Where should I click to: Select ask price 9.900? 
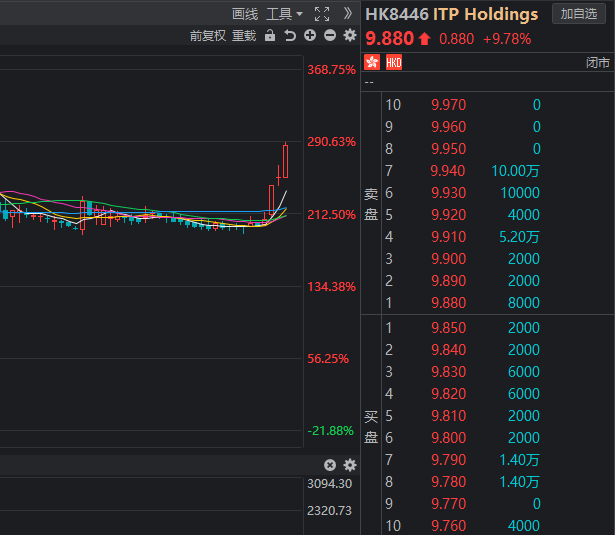point(449,258)
